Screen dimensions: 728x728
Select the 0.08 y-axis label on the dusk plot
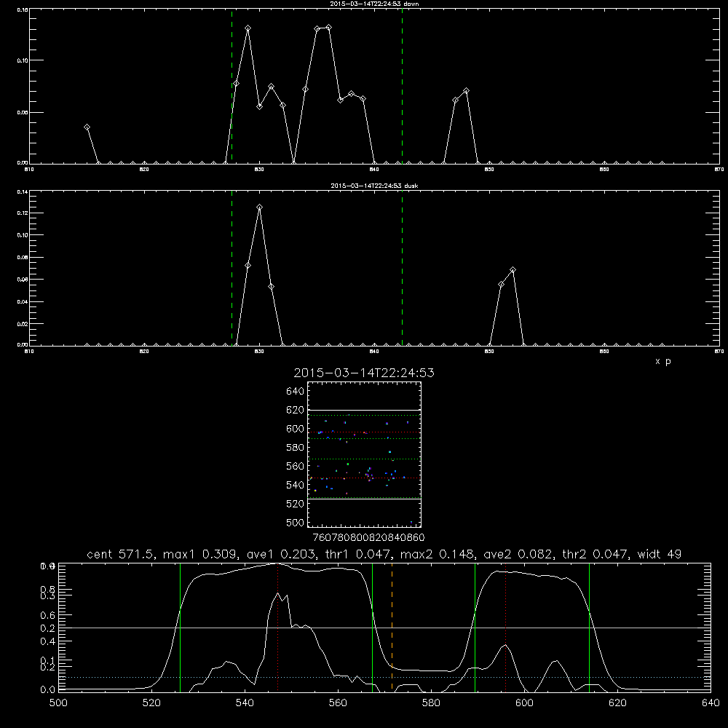[23, 257]
